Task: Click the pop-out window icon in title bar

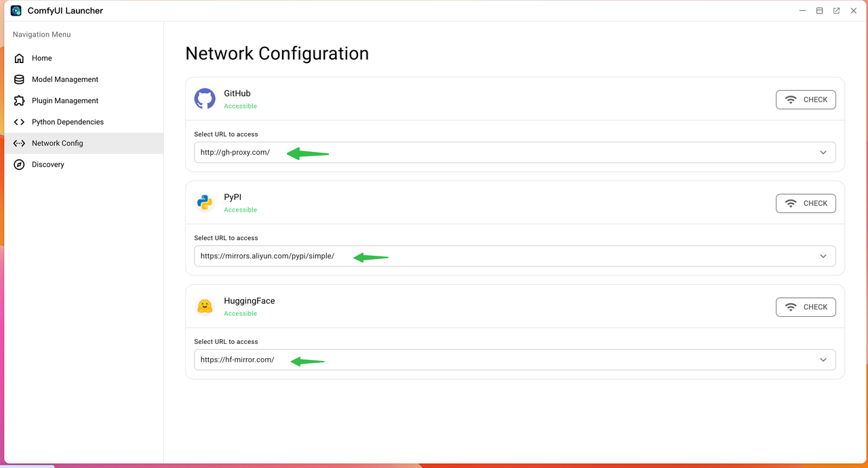Action: tap(836, 11)
